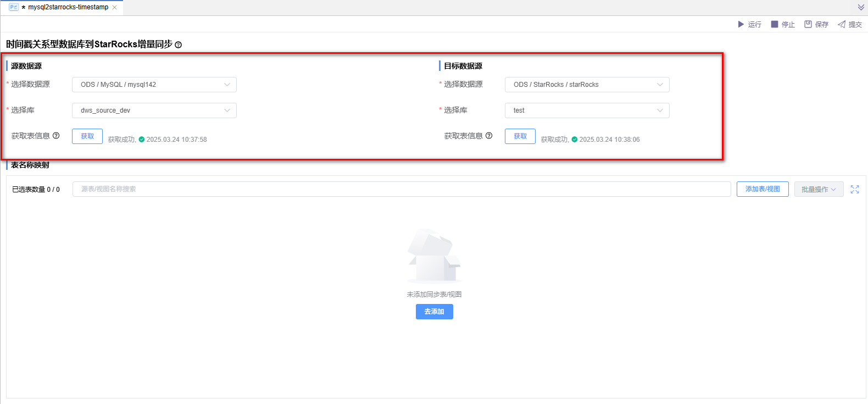Image resolution: width=868 pixels, height=404 pixels.
Task: Click help icon next to target 获取表信息
Action: click(x=489, y=136)
